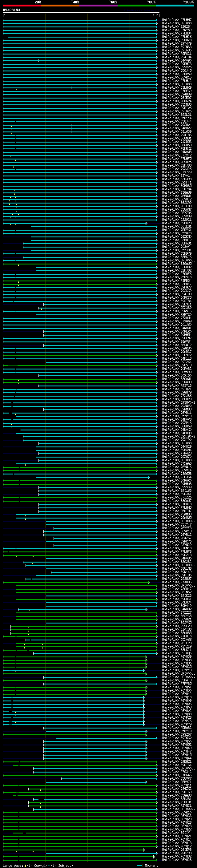Select the UniRef100_Q6VR10 label

point(177,812)
